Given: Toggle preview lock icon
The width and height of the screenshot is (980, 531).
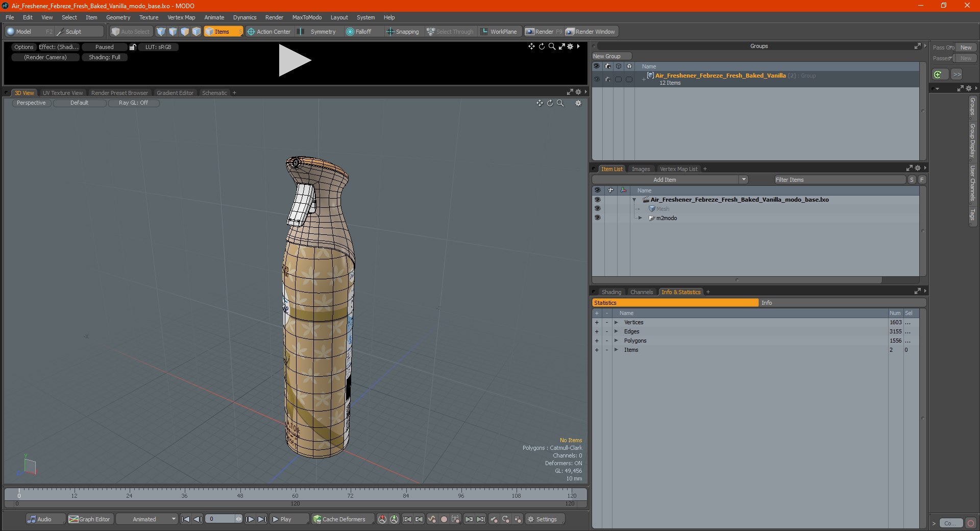Looking at the screenshot, I should (133, 47).
